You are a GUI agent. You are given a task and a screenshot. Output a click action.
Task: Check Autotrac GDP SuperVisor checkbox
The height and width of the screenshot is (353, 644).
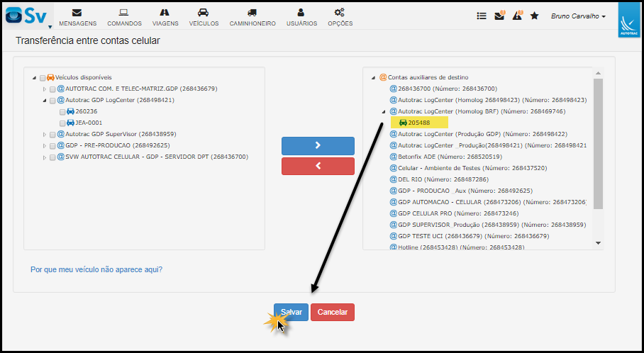tap(52, 135)
